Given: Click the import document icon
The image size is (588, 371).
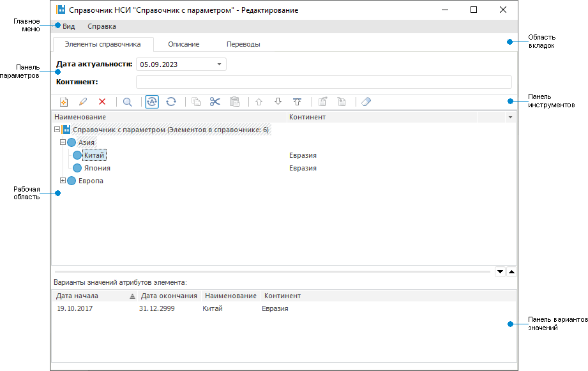Looking at the screenshot, I should [342, 102].
